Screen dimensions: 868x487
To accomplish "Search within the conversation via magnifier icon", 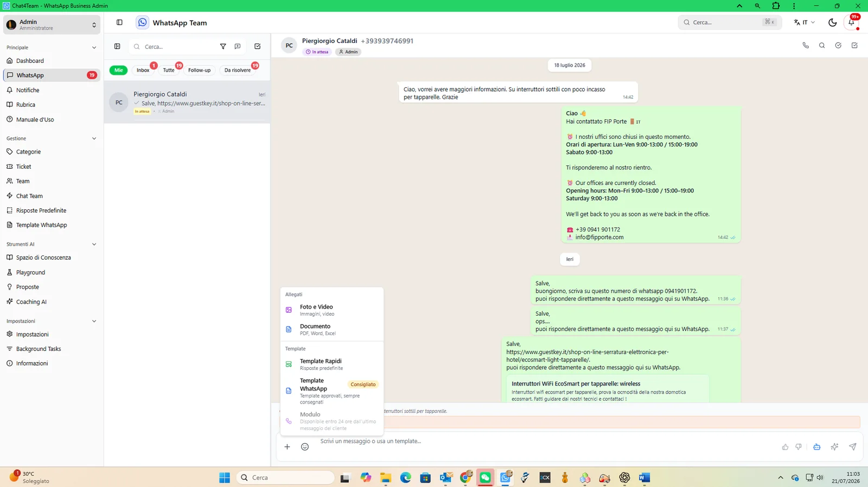I will [x=822, y=46].
